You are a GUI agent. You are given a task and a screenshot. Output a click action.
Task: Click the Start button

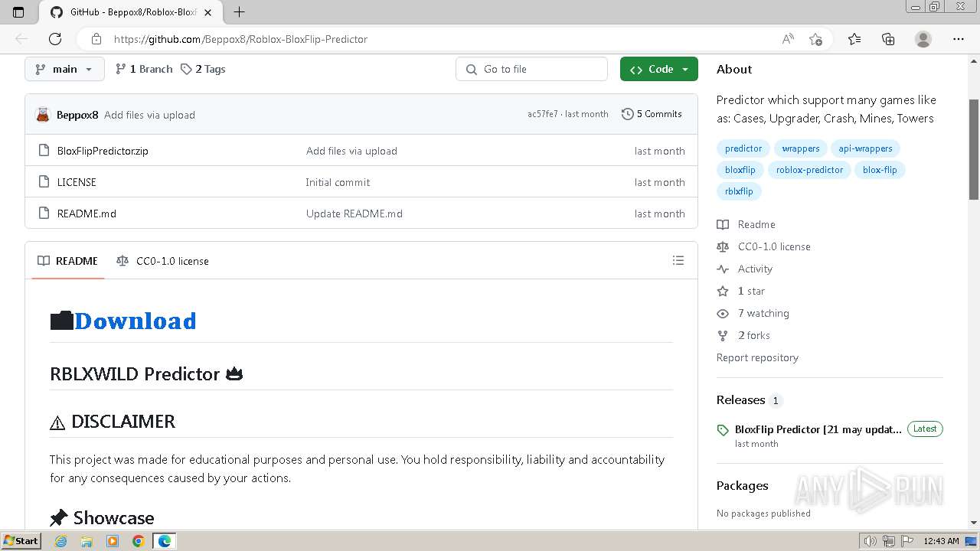tap(21, 541)
